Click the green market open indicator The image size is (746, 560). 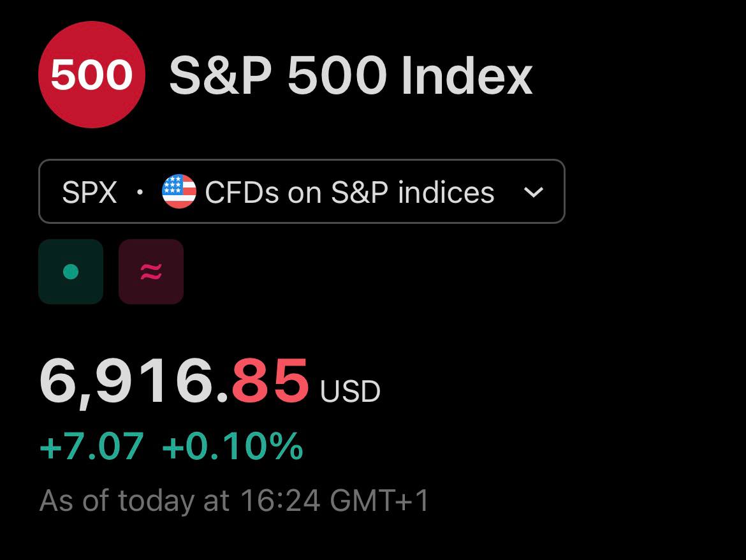(71, 272)
